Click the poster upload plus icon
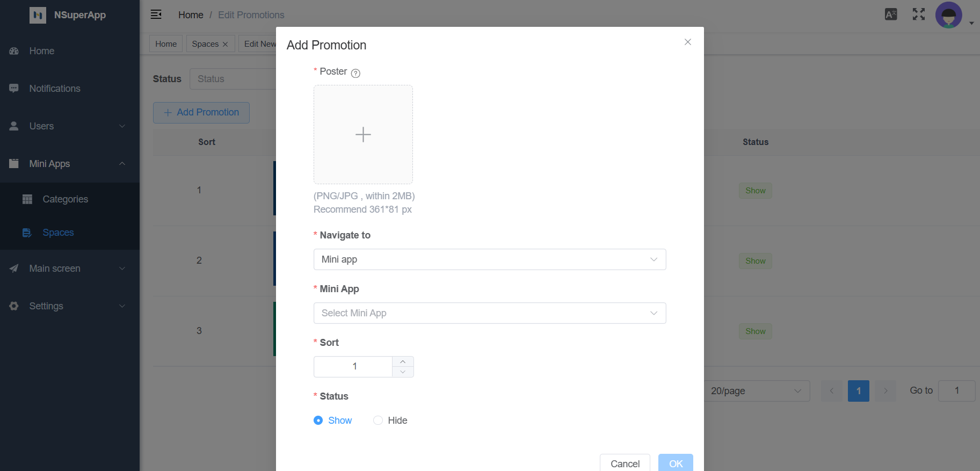Image resolution: width=980 pixels, height=471 pixels. point(363,134)
